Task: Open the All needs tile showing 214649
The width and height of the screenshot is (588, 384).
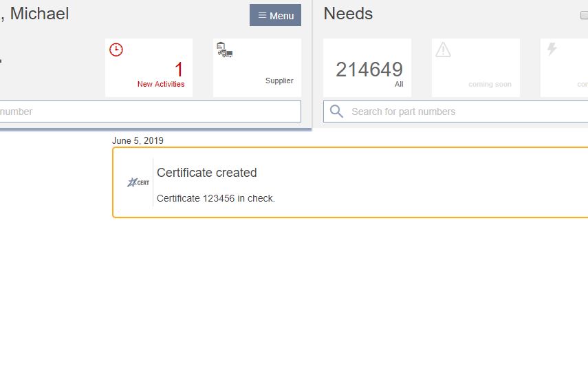Action: (x=367, y=67)
